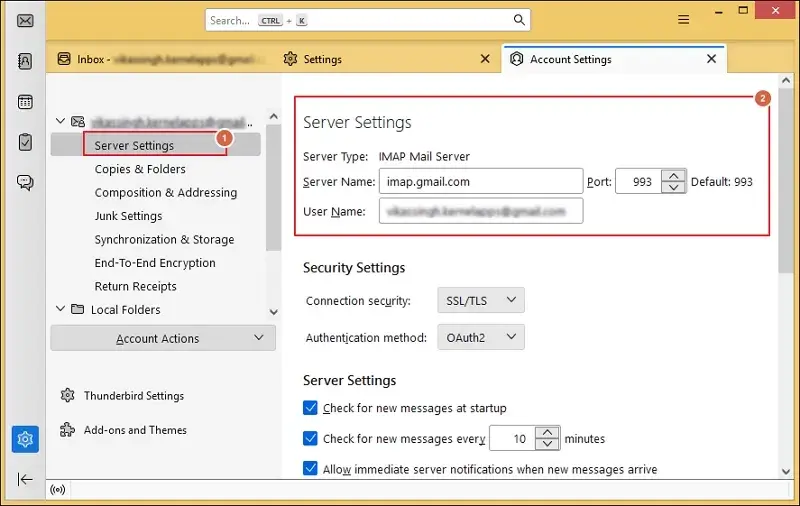Viewport: 800px width, 506px height.
Task: Click the "Default: 993" text
Action: [x=721, y=182]
